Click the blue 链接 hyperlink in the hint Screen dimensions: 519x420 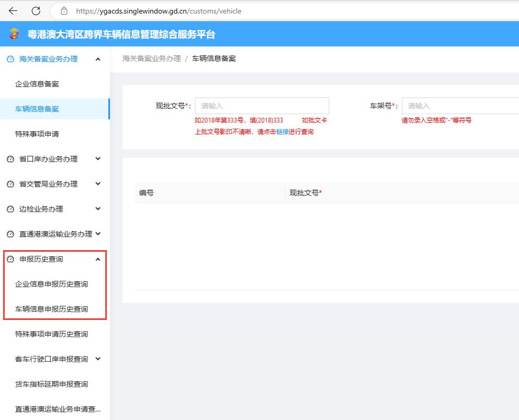click(x=282, y=132)
